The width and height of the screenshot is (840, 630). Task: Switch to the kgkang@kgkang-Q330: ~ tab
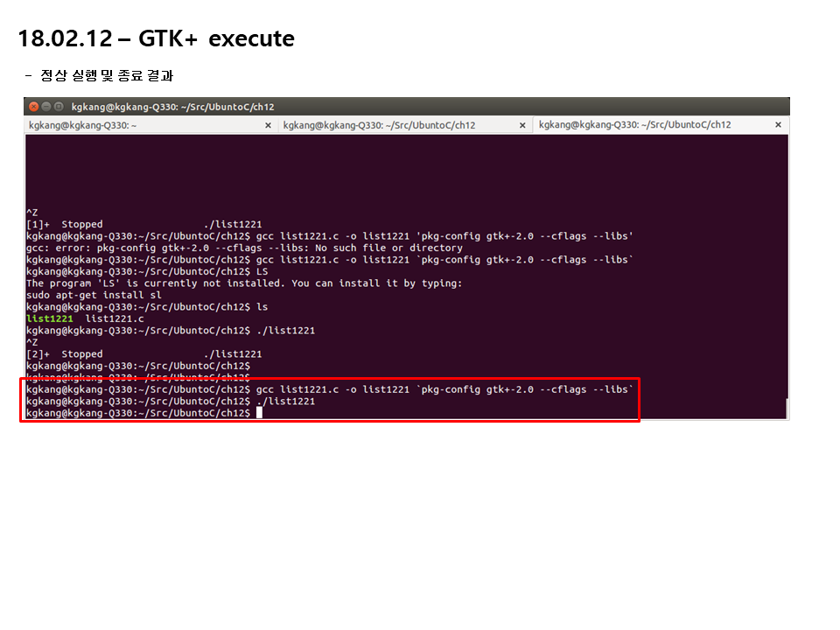[82, 125]
